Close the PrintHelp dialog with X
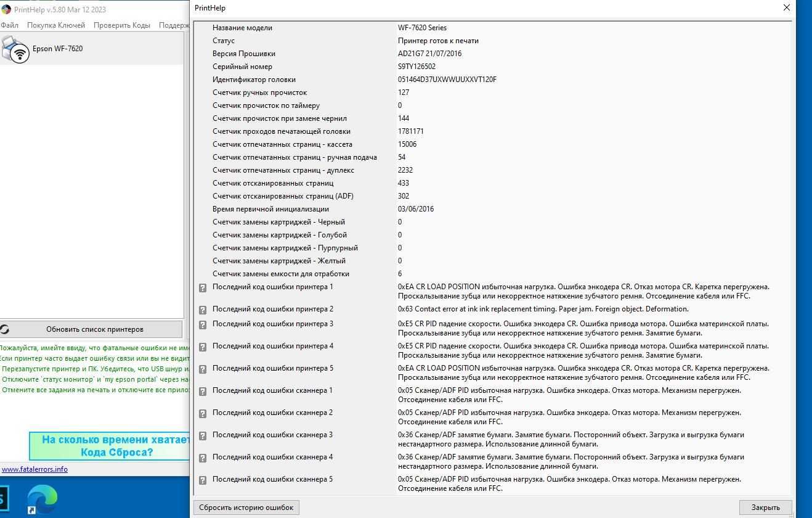 (786, 8)
